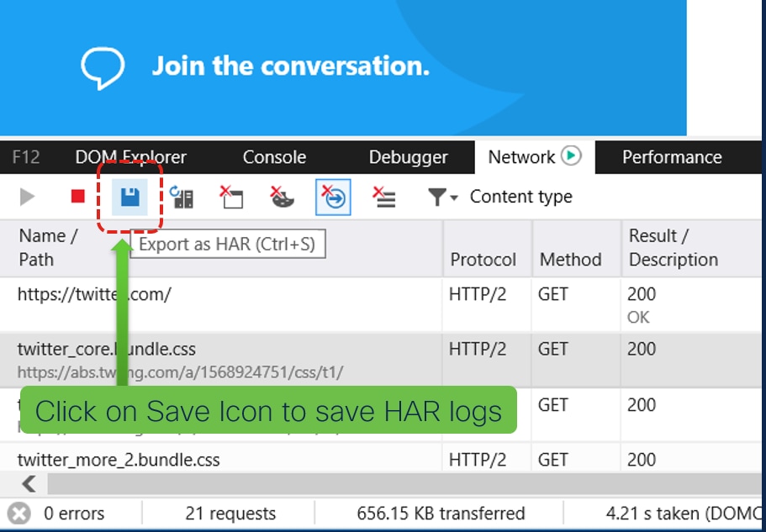Click HTTP/2 in the twitter_more_2.bundle.css row
Screen dimensions: 766x532
478,460
